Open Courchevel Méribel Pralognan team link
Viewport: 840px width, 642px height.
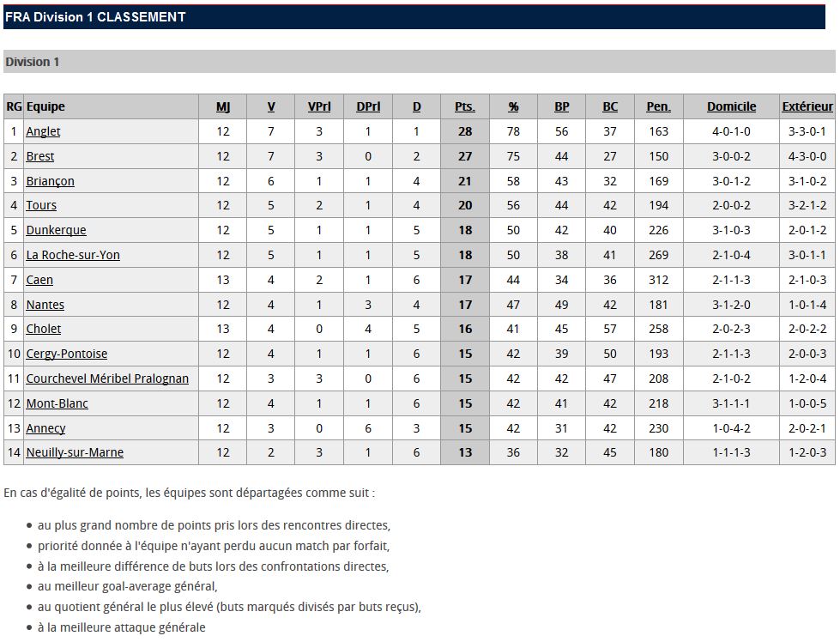107,379
